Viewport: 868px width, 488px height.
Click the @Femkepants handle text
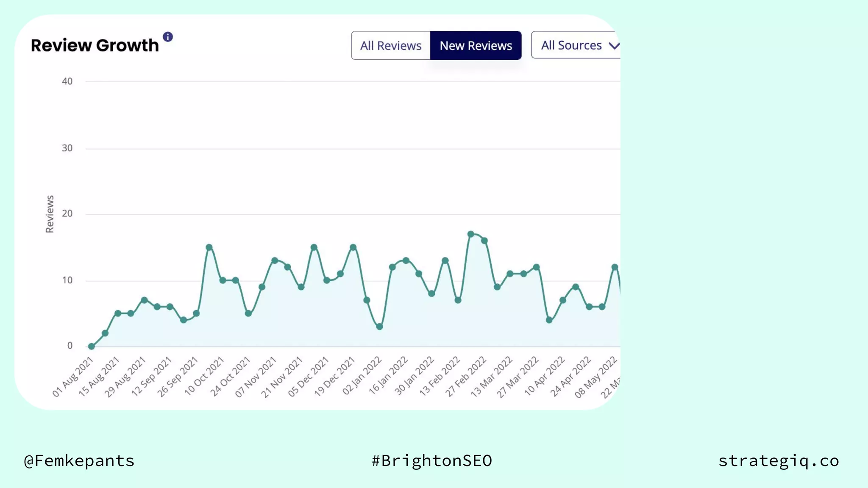point(79,460)
